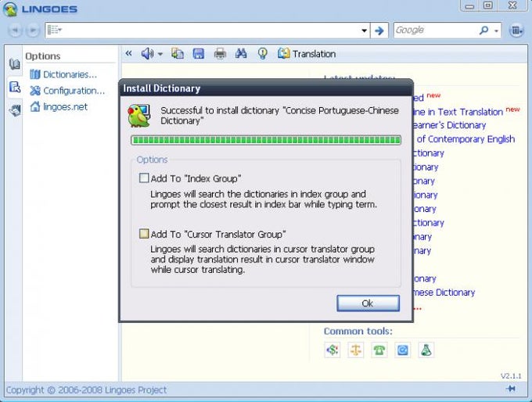532x402 pixels.
Task: Open the "of Contemporary English" dictionary link
Action: click(465, 139)
